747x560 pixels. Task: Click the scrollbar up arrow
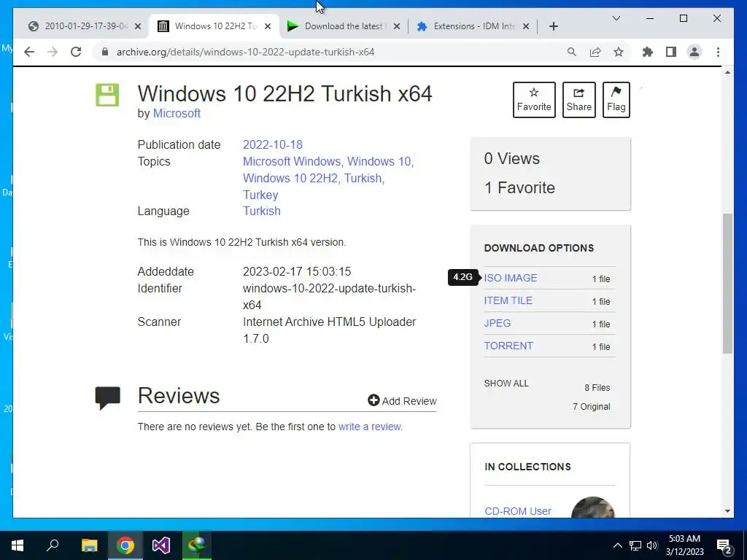point(727,72)
